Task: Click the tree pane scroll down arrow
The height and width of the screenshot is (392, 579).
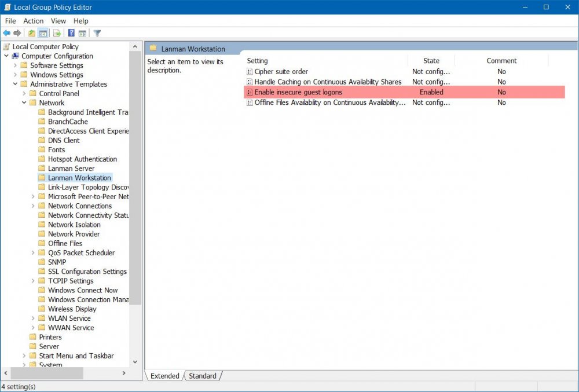Action: pyautogui.click(x=135, y=362)
